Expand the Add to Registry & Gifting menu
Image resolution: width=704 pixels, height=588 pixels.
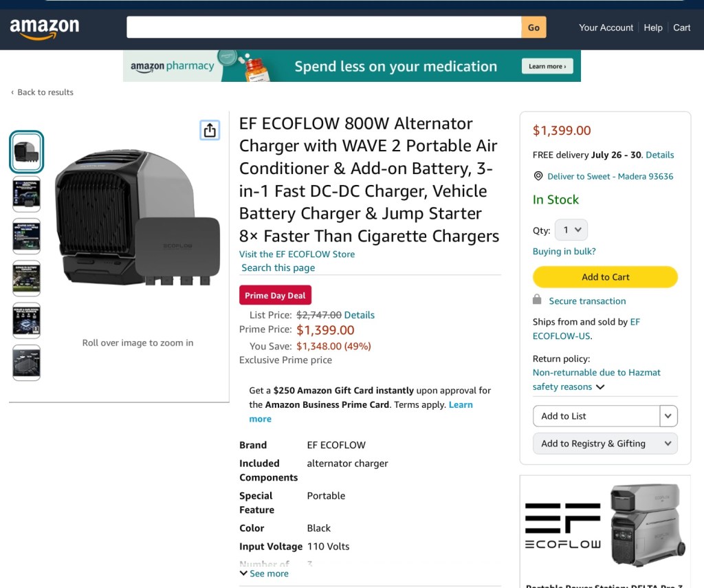click(x=605, y=444)
